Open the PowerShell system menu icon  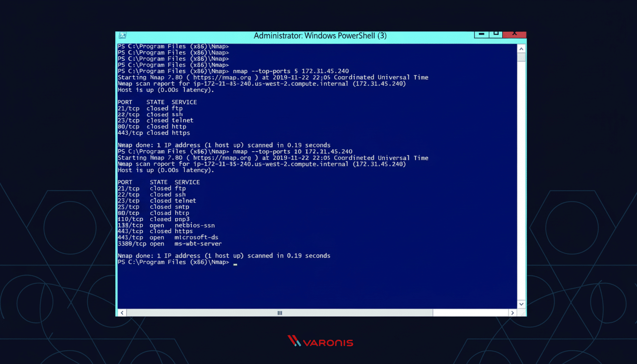(x=122, y=36)
